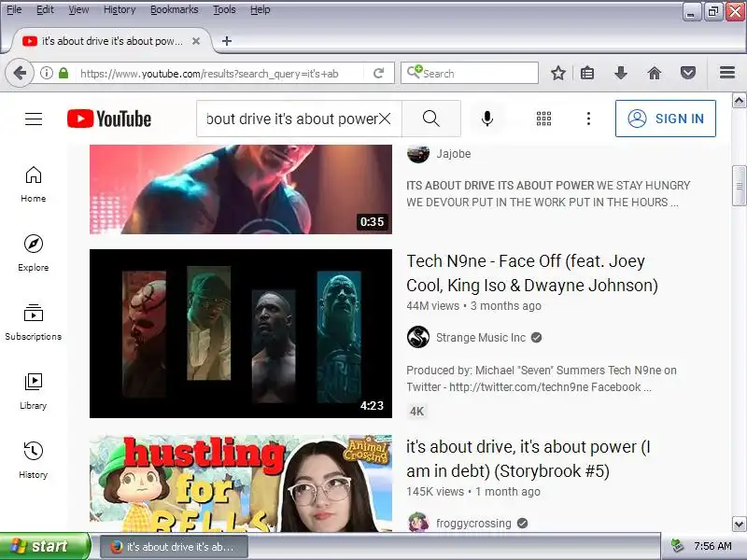This screenshot has width=747, height=560.
Task: Visit Strange Music Inc channel name
Action: pyautogui.click(x=481, y=338)
